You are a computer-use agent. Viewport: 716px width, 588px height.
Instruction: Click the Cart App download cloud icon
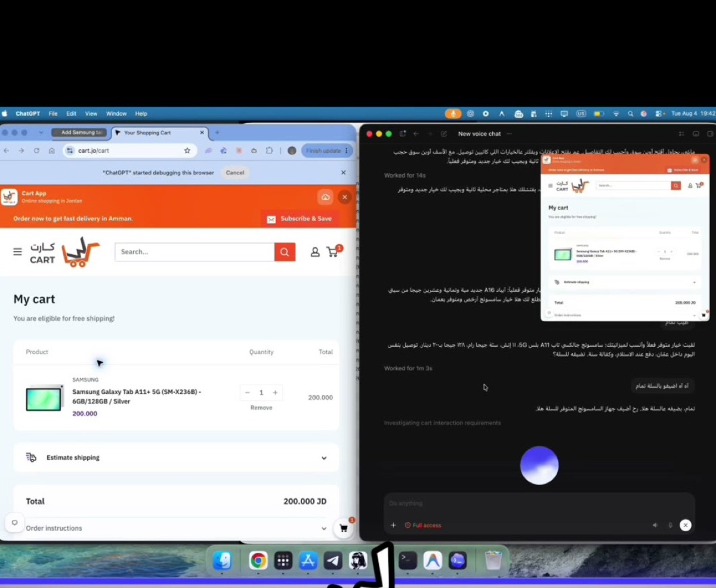click(x=326, y=197)
